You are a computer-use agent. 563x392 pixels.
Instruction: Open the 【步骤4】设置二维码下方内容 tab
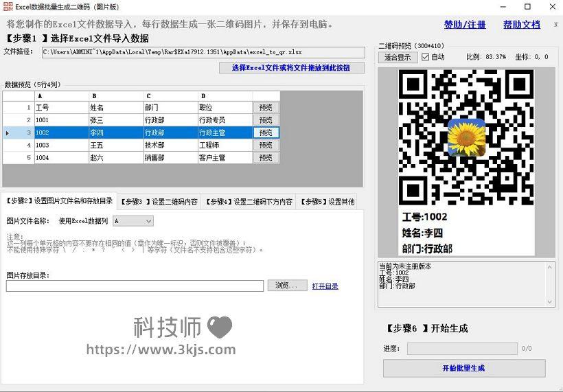(x=249, y=202)
